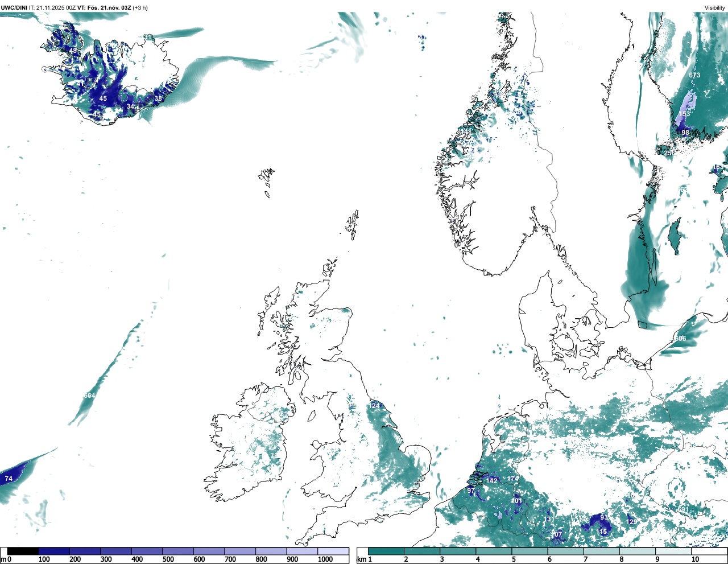Select the black 0–100 m legend swatch
This screenshot has height=564, width=728.
click(x=23, y=551)
